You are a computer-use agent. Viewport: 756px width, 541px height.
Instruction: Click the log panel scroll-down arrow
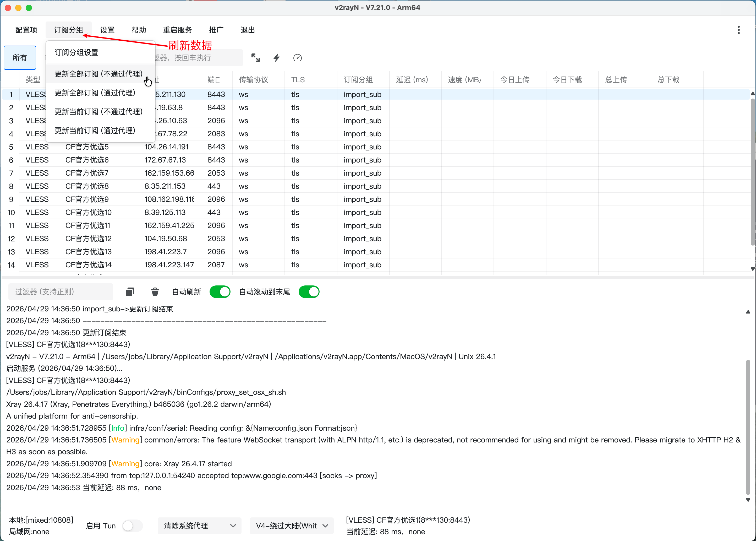(x=748, y=500)
